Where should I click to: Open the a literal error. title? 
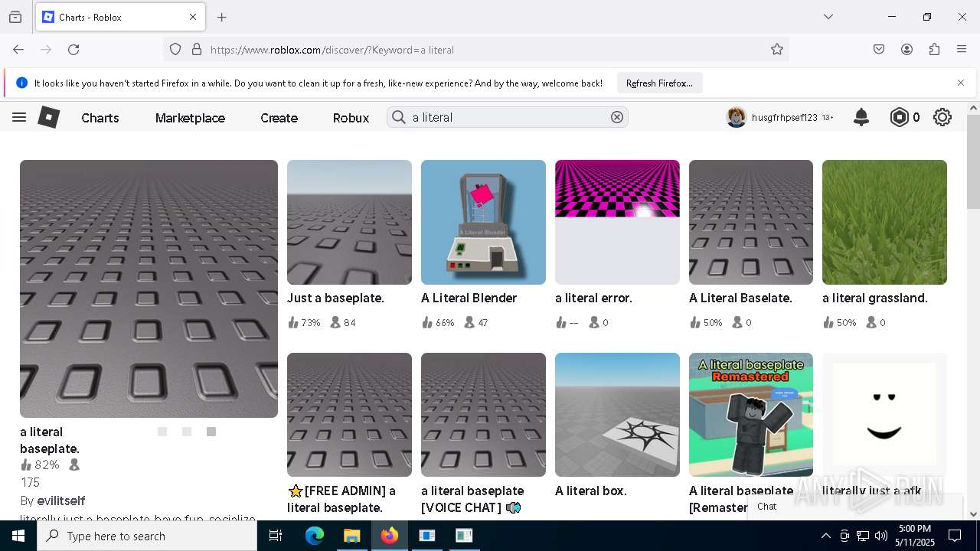(x=593, y=298)
